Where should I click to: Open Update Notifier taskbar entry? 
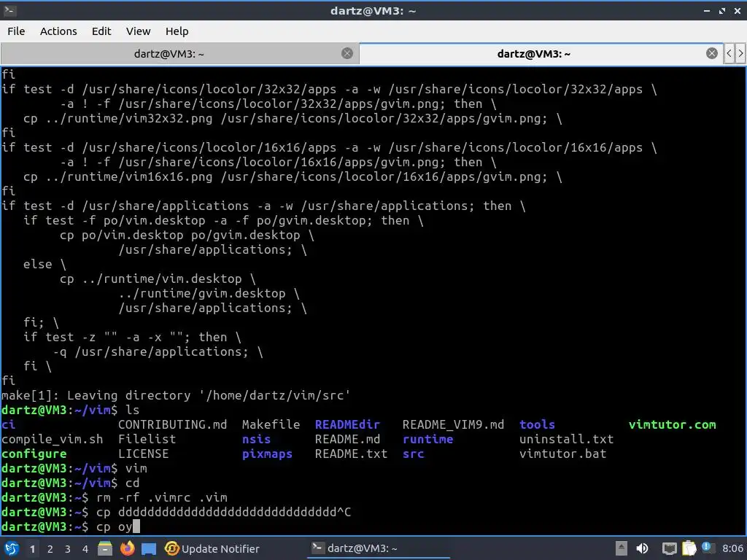(x=212, y=549)
